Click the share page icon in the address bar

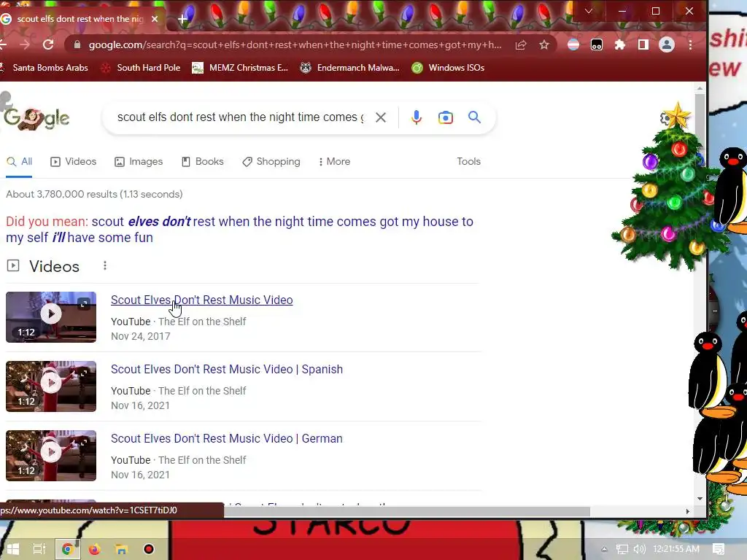point(521,44)
